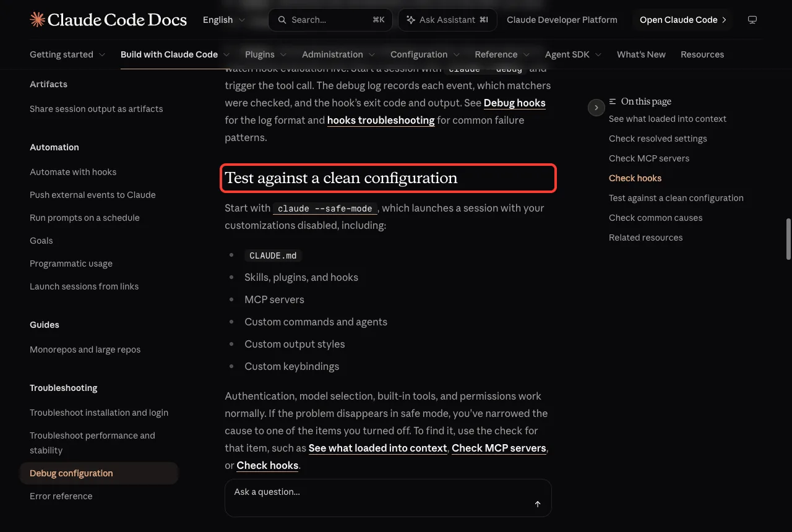Open the Agent SDK dropdown menu
This screenshot has width=792, height=532.
[x=574, y=54]
